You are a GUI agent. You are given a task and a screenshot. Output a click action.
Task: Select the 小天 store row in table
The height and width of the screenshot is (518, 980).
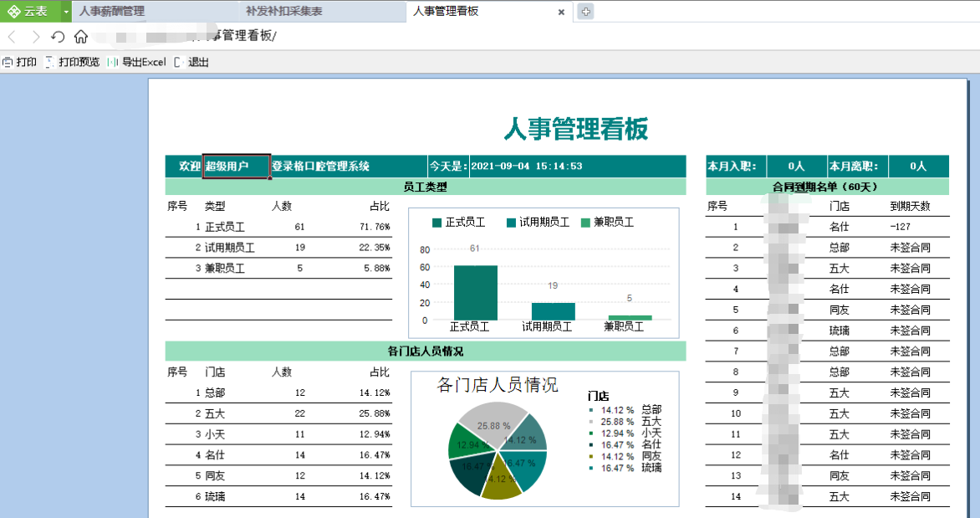tap(278, 434)
